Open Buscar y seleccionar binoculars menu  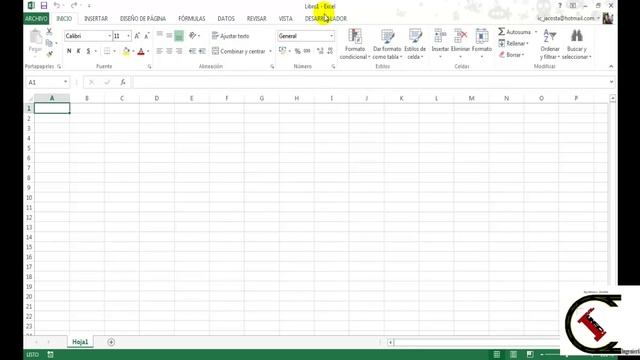[x=576, y=44]
